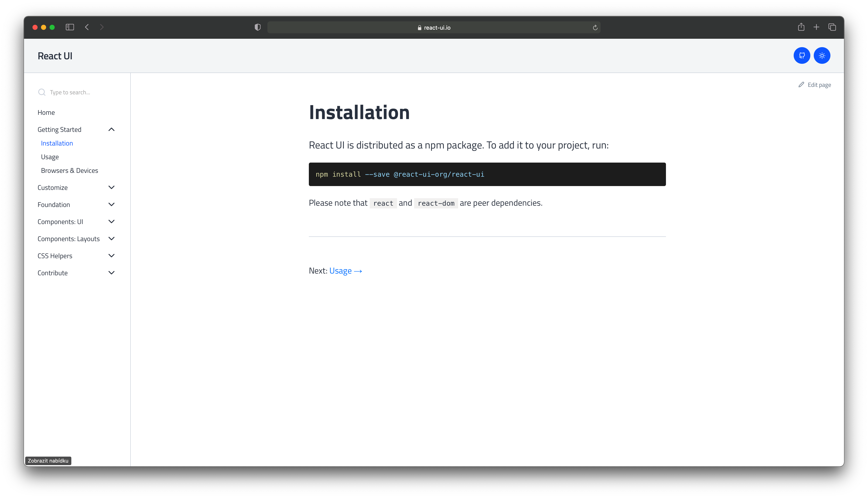
Task: Expand the Foundation section
Action: [x=111, y=205]
